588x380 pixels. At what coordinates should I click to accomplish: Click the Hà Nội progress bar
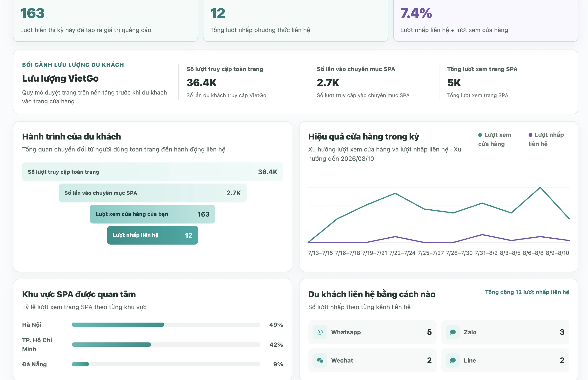point(166,325)
